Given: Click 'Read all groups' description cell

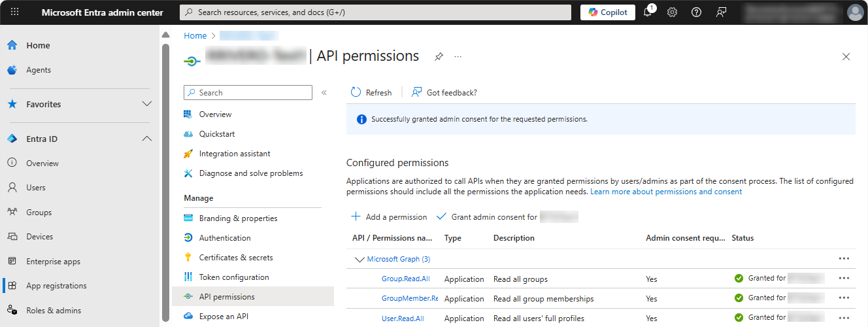Looking at the screenshot, I should (x=520, y=279).
